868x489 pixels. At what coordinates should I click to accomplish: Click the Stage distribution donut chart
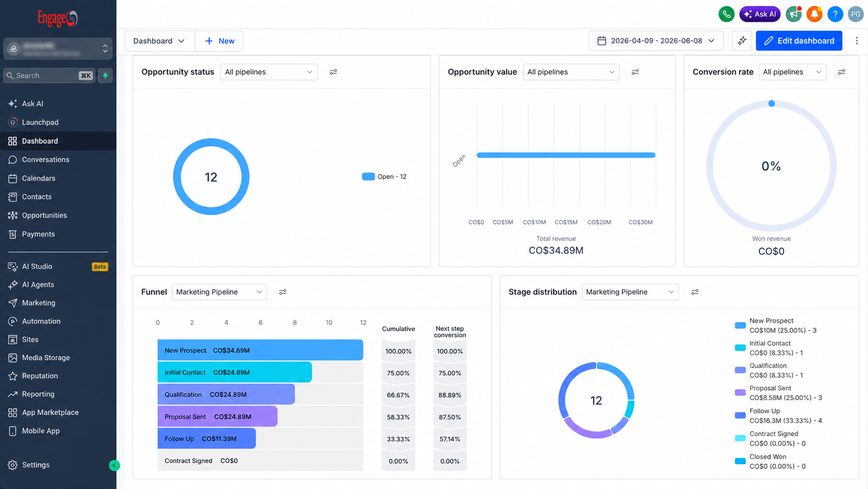[x=596, y=400]
